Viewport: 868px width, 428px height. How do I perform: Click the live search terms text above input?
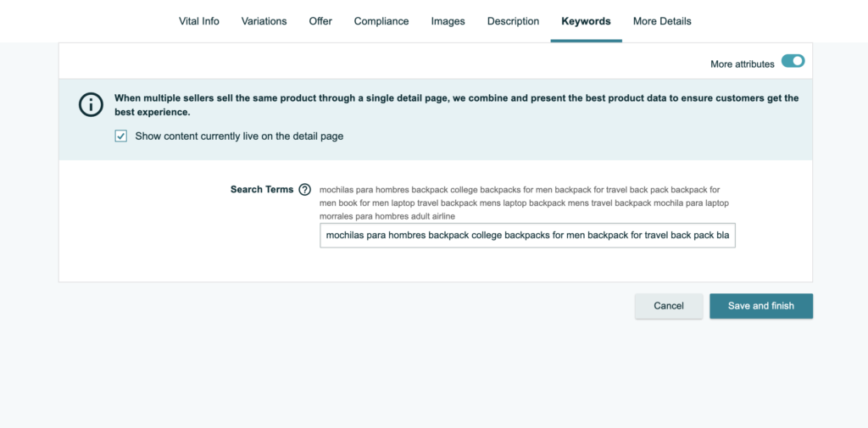[x=519, y=203]
